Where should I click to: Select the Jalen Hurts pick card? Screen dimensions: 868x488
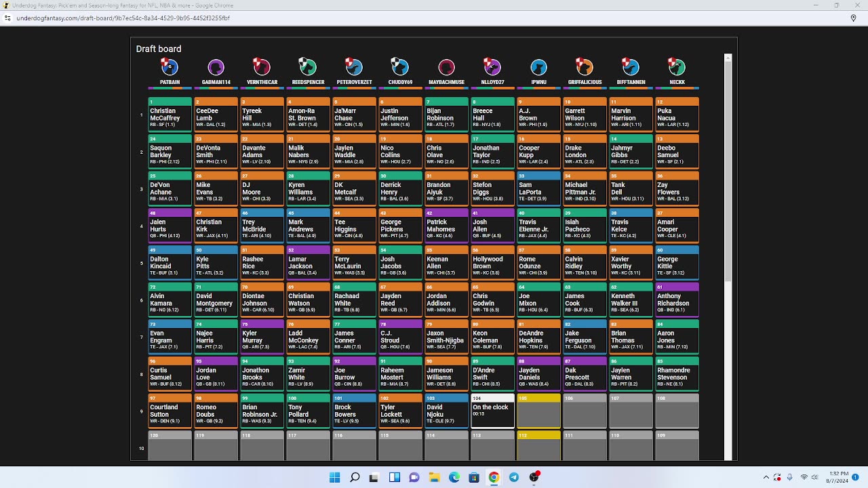click(170, 226)
